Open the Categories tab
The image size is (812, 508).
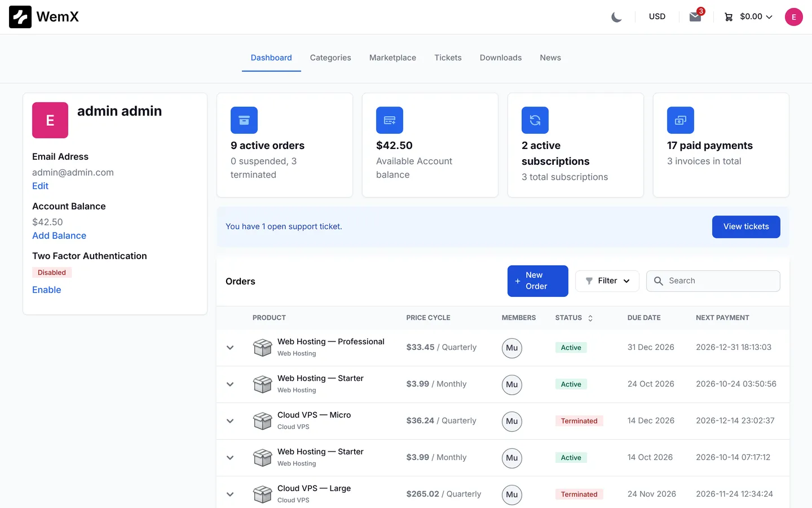(330, 58)
